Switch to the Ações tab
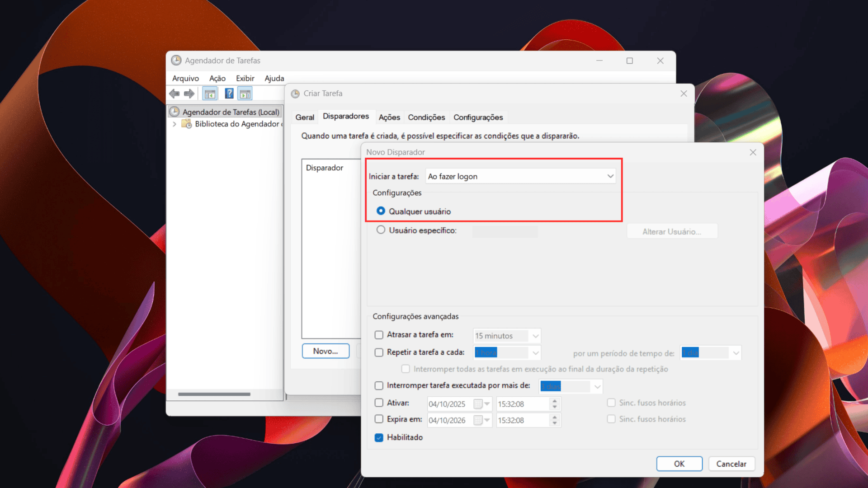Viewport: 868px width, 488px height. click(x=389, y=117)
